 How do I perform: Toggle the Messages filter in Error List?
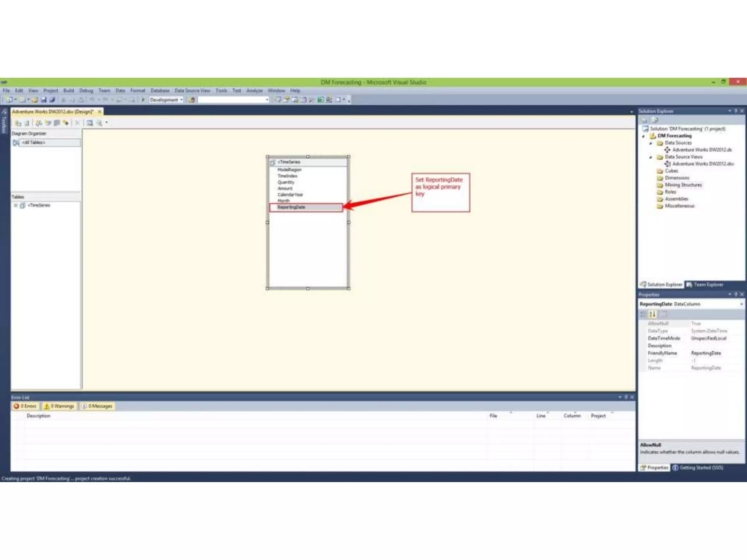97,406
